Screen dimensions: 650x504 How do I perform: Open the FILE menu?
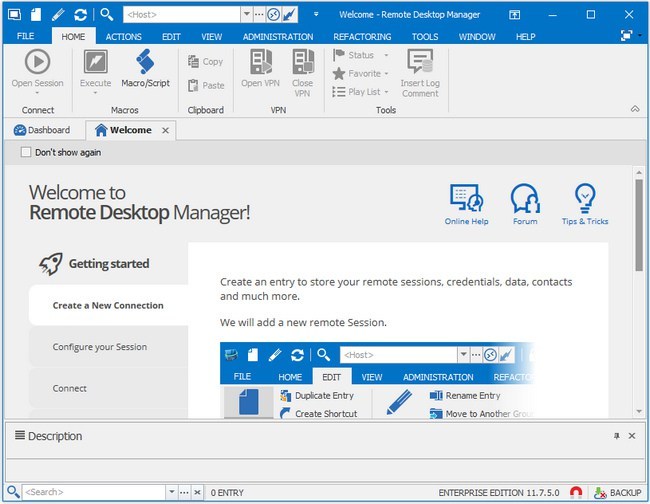(26, 36)
